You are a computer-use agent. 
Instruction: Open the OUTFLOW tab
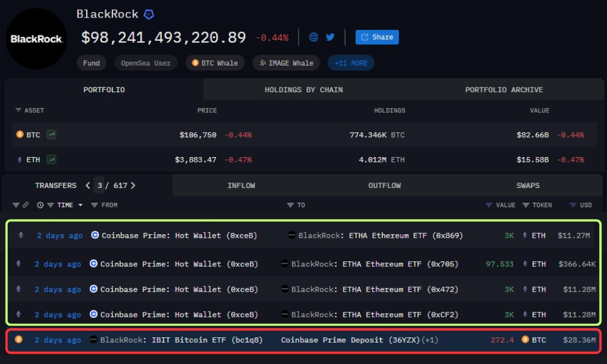[384, 186]
